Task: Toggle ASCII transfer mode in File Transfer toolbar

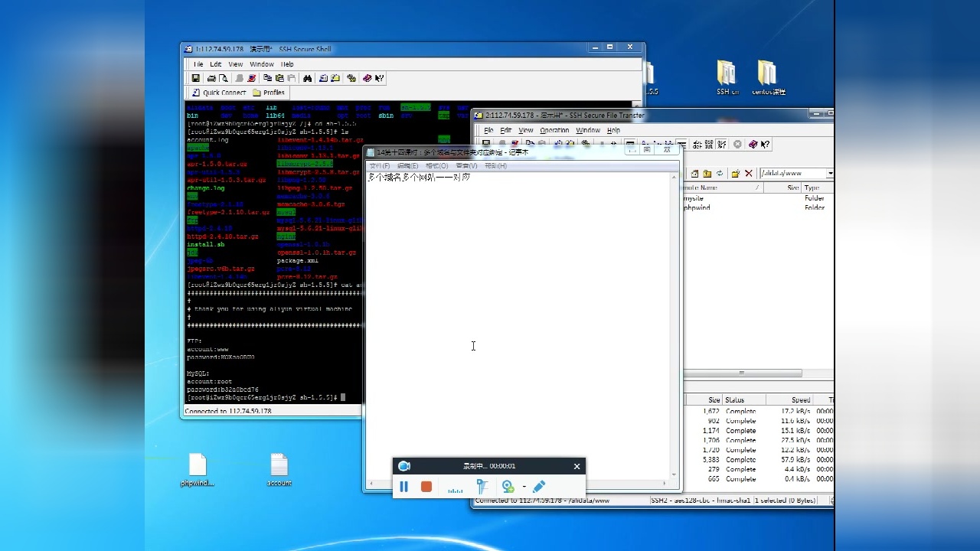Action: [x=697, y=144]
